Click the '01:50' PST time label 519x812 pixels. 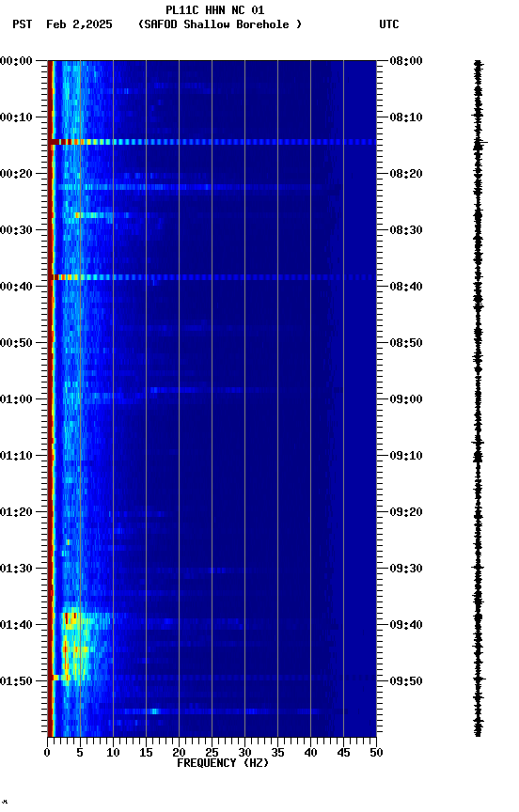(x=16, y=681)
